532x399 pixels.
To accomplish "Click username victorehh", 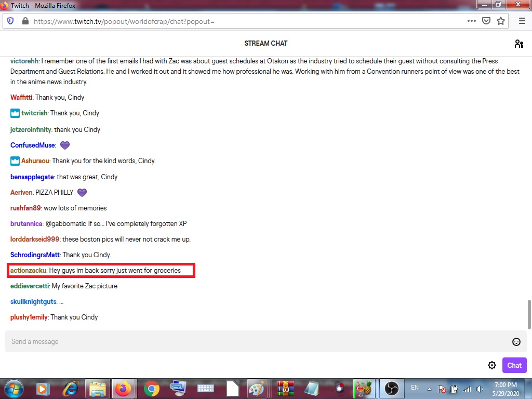I will click(24, 61).
